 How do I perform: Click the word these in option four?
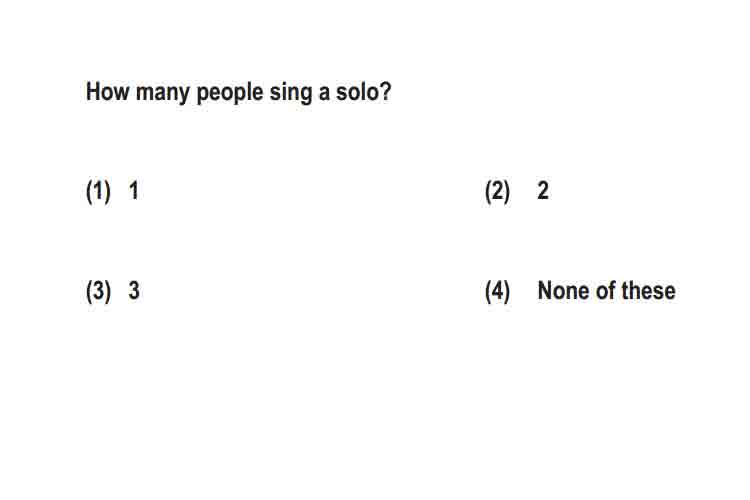point(649,290)
